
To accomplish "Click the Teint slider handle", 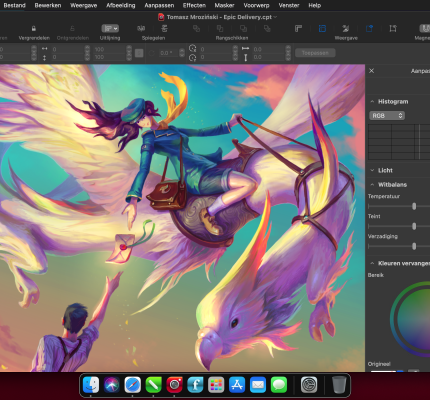I will (x=414, y=226).
